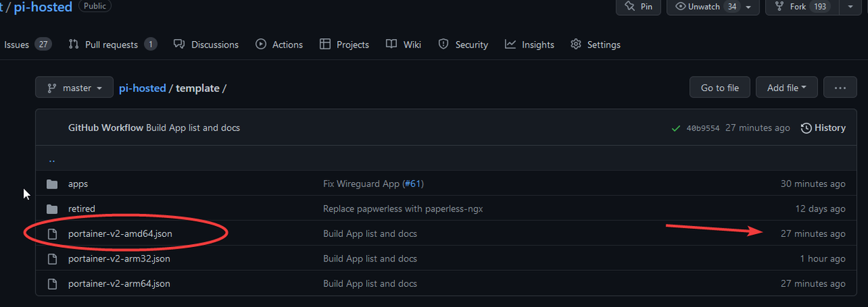Click the Actions play icon
The width and height of the screenshot is (868, 307).
click(x=261, y=45)
